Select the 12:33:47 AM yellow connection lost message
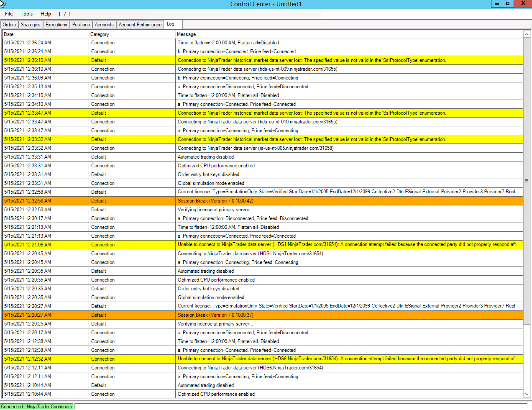This screenshot has width=532, height=410. point(312,113)
